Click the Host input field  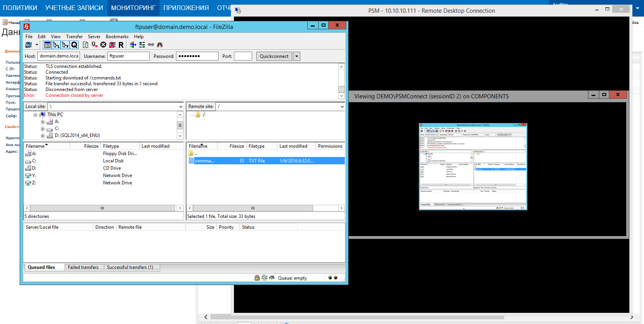tap(59, 56)
